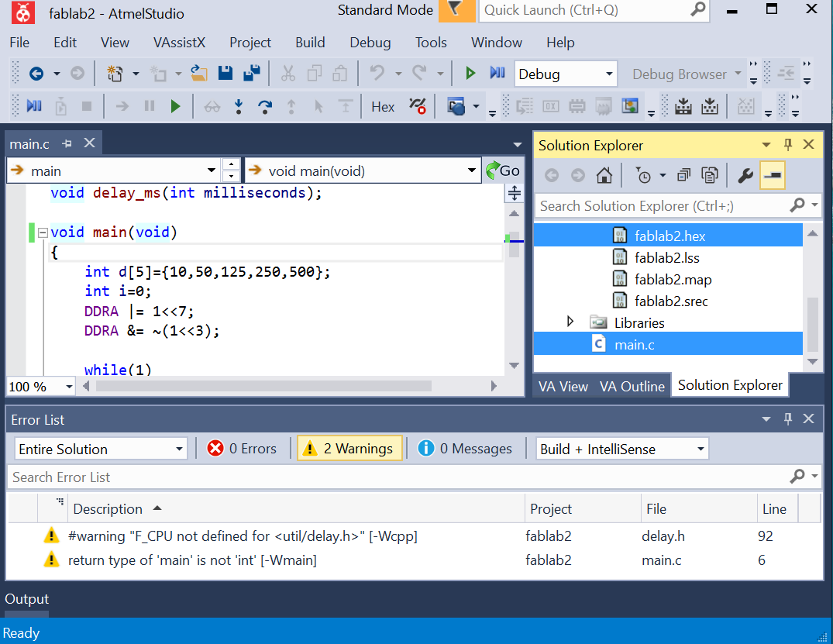
Task: Click the Open File folder icon
Action: pos(199,74)
